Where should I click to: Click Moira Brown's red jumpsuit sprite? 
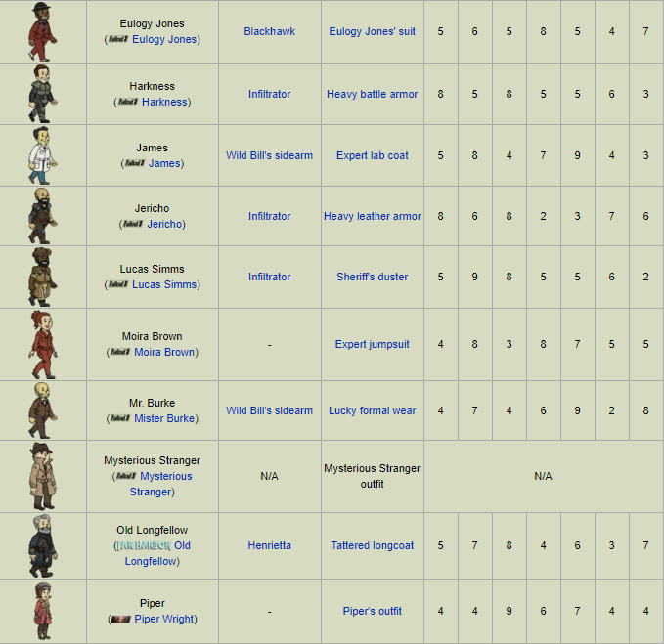point(43,344)
